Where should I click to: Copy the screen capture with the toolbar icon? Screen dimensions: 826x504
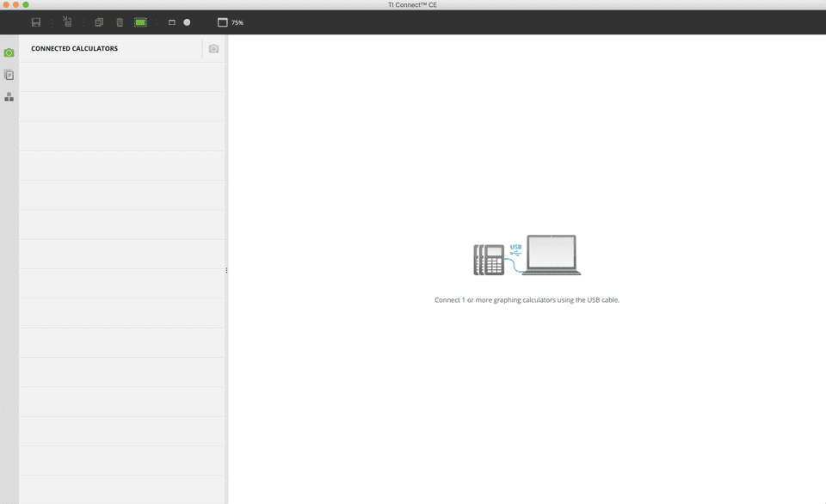99,22
